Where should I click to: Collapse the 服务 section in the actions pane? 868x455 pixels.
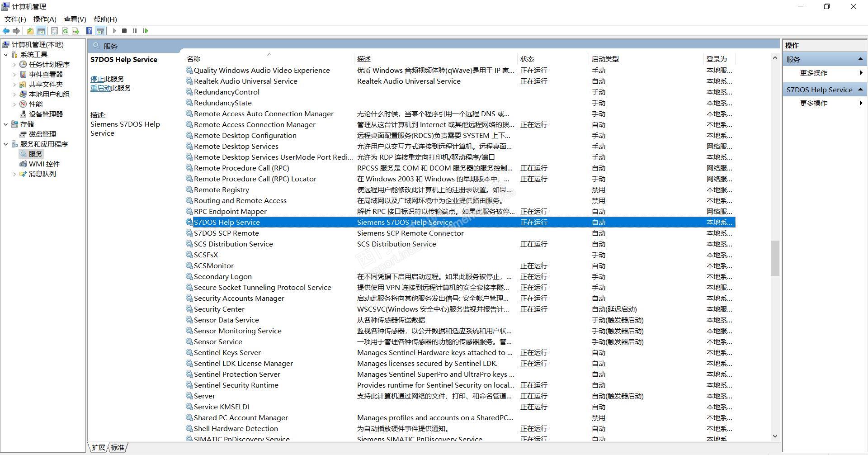[x=860, y=59]
